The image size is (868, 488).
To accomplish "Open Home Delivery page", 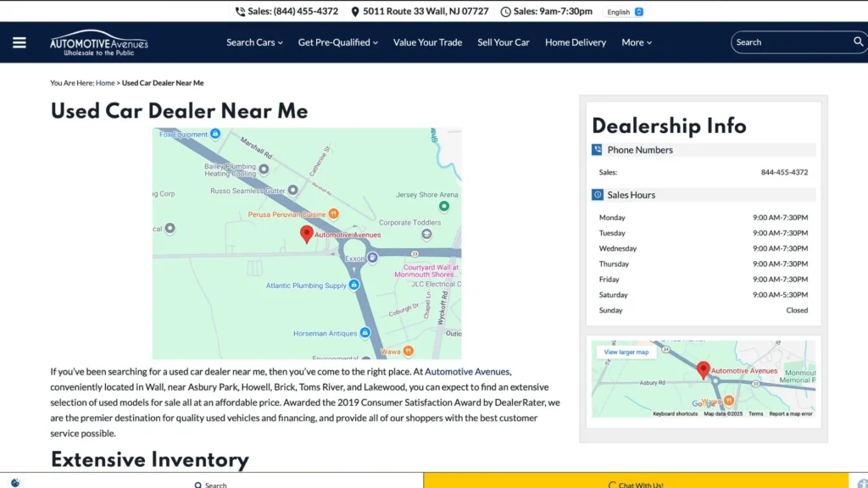I will pyautogui.click(x=576, y=42).
